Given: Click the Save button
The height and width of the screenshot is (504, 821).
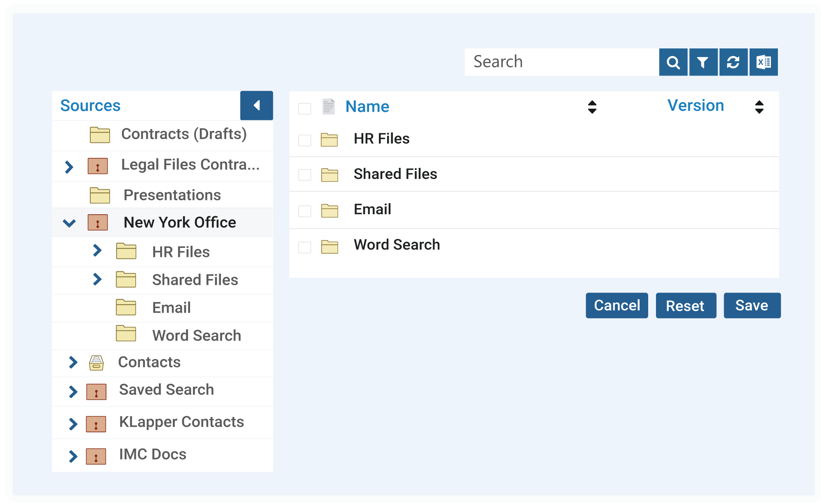Looking at the screenshot, I should pyautogui.click(x=752, y=305).
